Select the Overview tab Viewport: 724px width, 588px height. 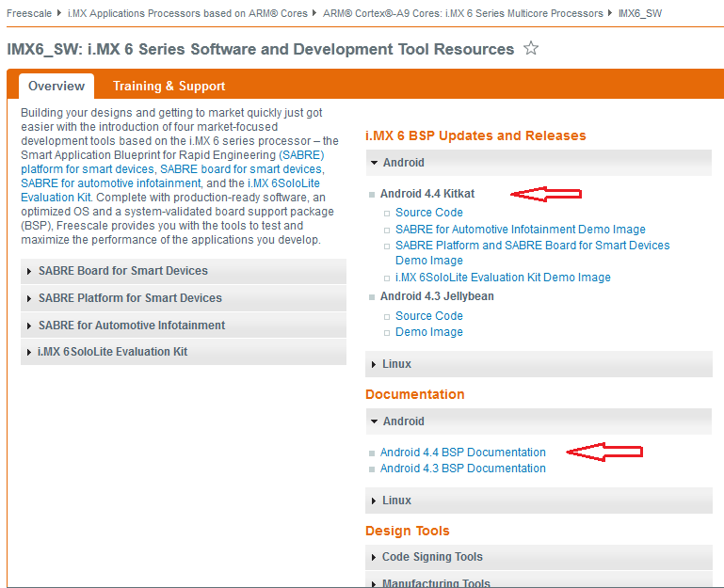(56, 87)
